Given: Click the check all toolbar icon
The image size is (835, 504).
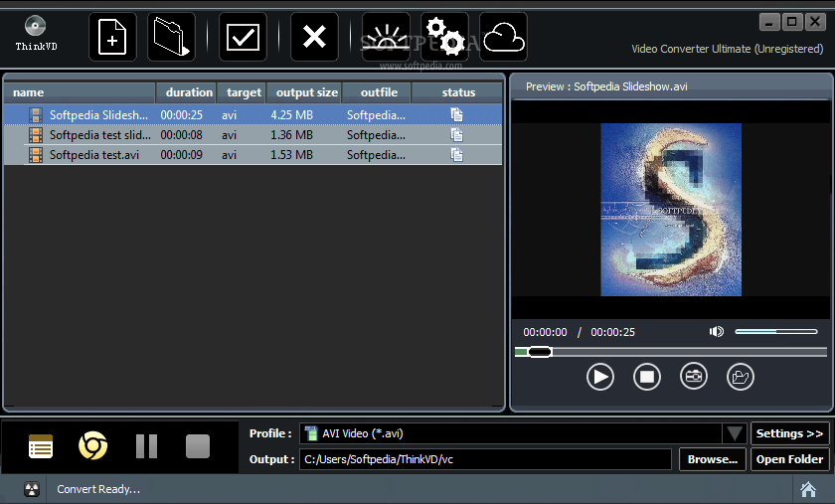Looking at the screenshot, I should pyautogui.click(x=243, y=37).
